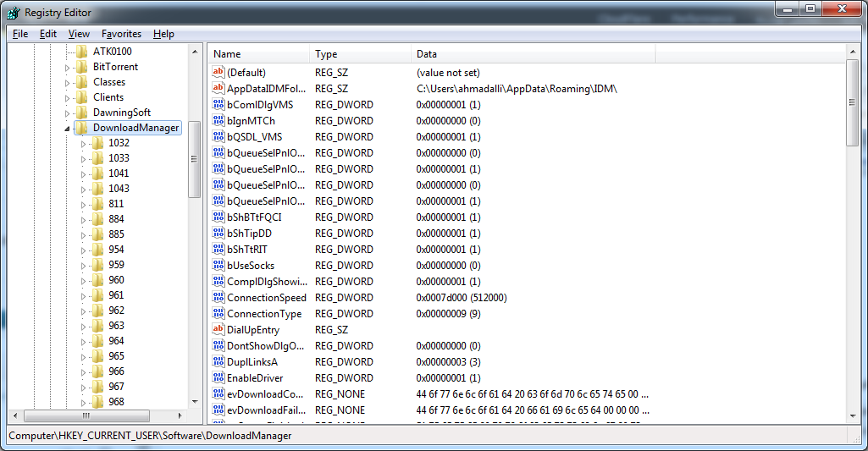This screenshot has width=868, height=451.
Task: Click the bQSDL_VMS DWORD icon
Action: (218, 136)
